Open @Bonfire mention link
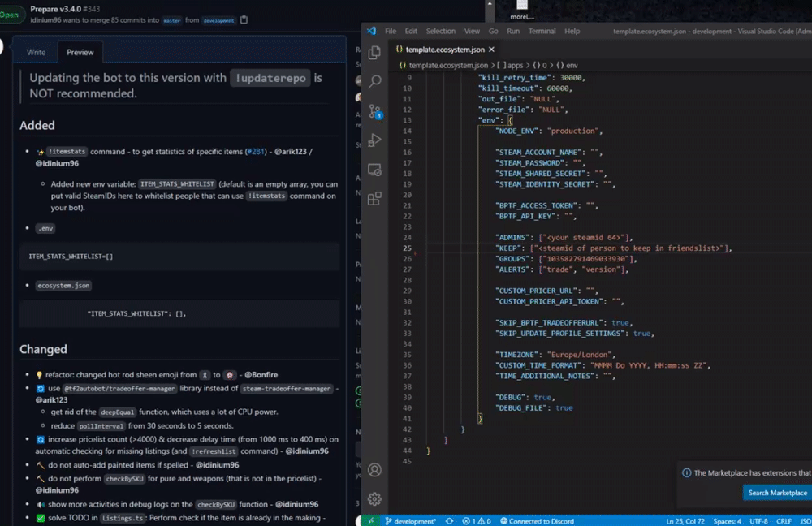Screen dimensions: 812x526 (x=261, y=375)
